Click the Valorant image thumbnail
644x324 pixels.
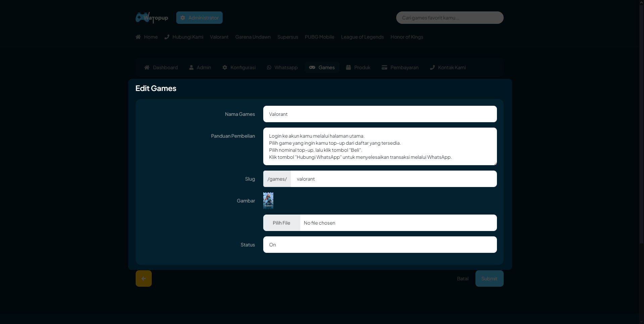pyautogui.click(x=268, y=201)
